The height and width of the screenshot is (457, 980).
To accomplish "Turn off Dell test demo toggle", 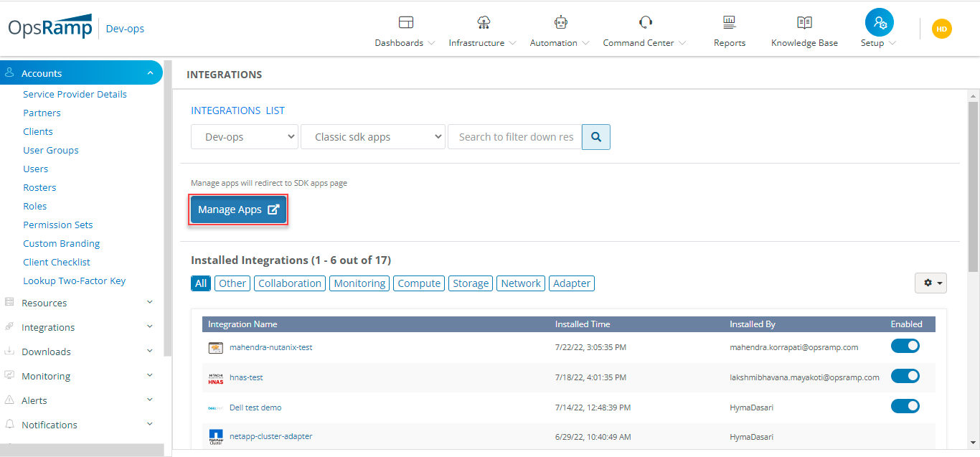I will (905, 407).
